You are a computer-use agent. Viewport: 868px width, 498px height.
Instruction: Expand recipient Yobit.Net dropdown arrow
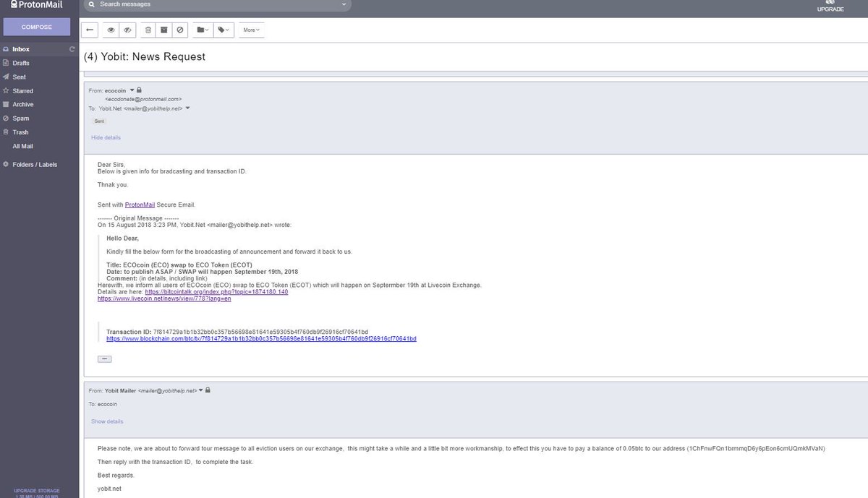188,108
